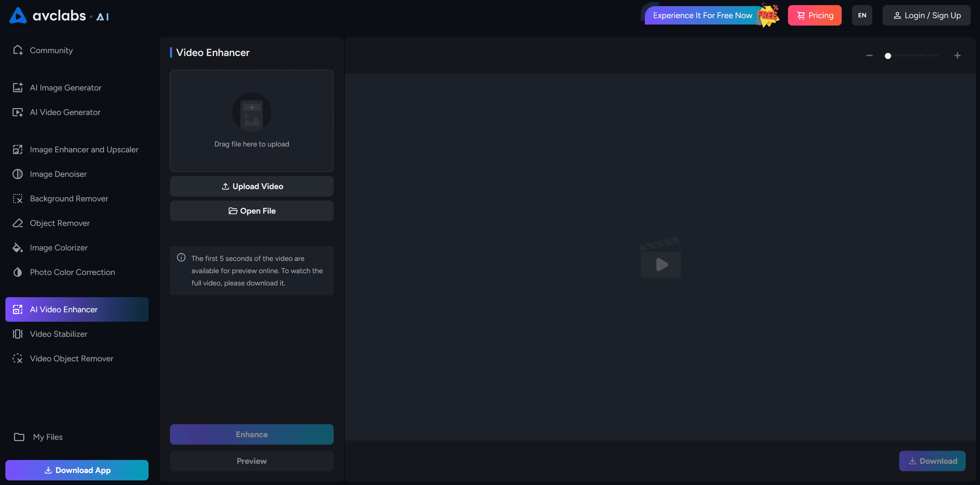Viewport: 980px width, 485px height.
Task: Open Image Colorizer
Action: tap(77, 247)
